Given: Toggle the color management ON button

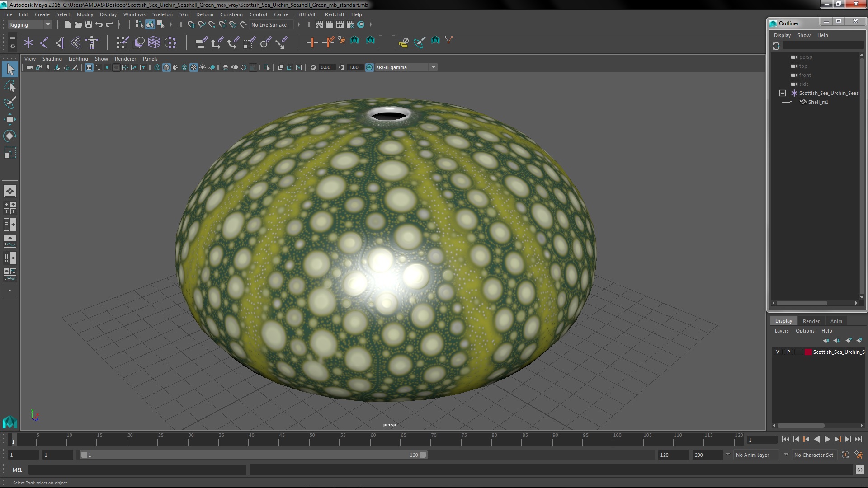Looking at the screenshot, I should click(x=369, y=67).
